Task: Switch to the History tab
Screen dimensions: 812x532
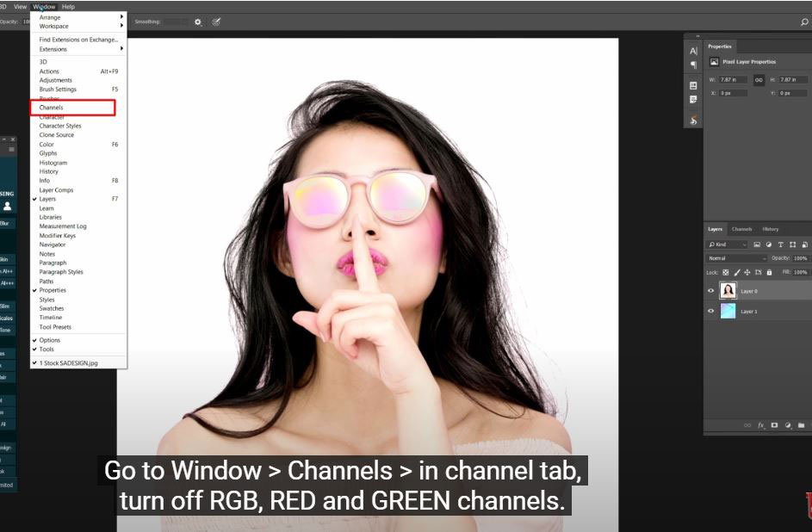Action: point(770,229)
